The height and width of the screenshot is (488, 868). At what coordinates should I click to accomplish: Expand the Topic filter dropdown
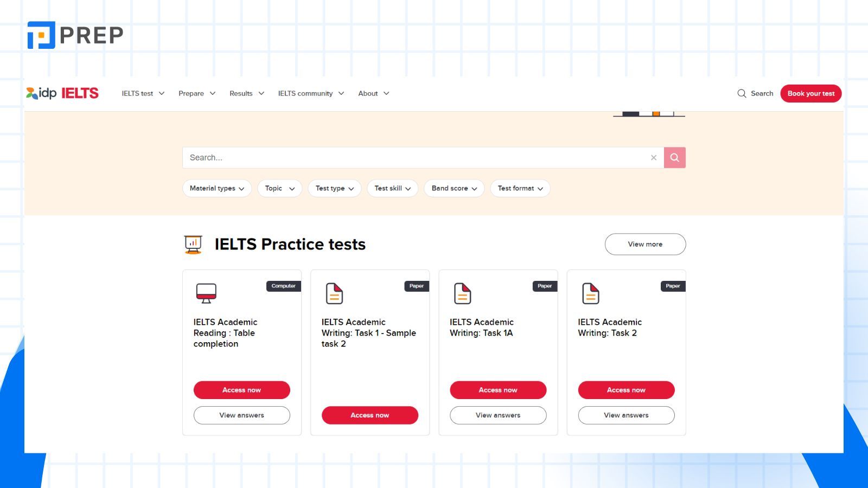279,188
